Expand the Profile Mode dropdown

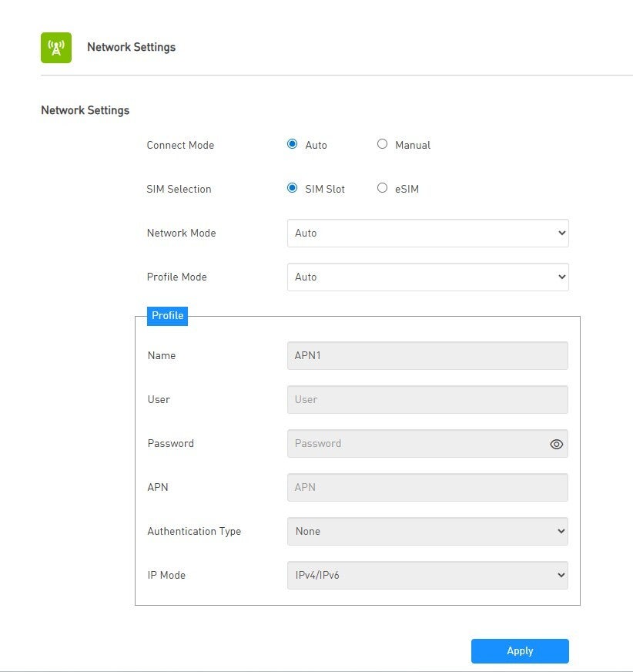point(427,277)
